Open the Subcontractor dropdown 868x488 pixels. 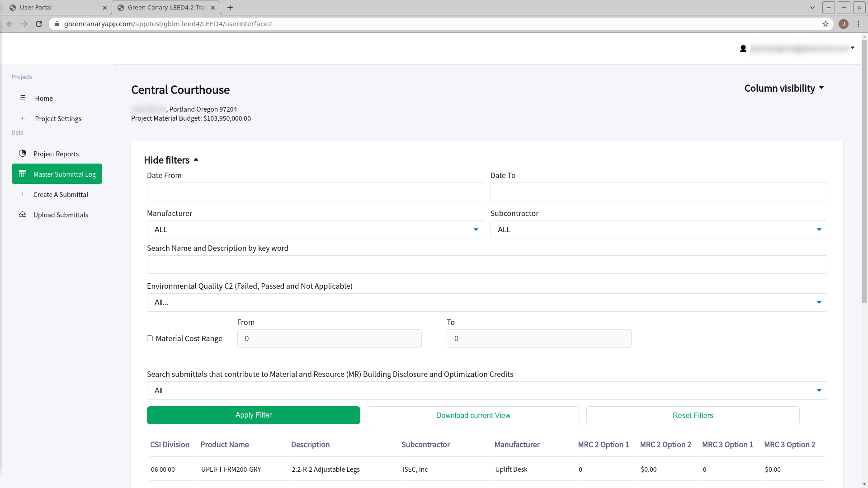[658, 230]
